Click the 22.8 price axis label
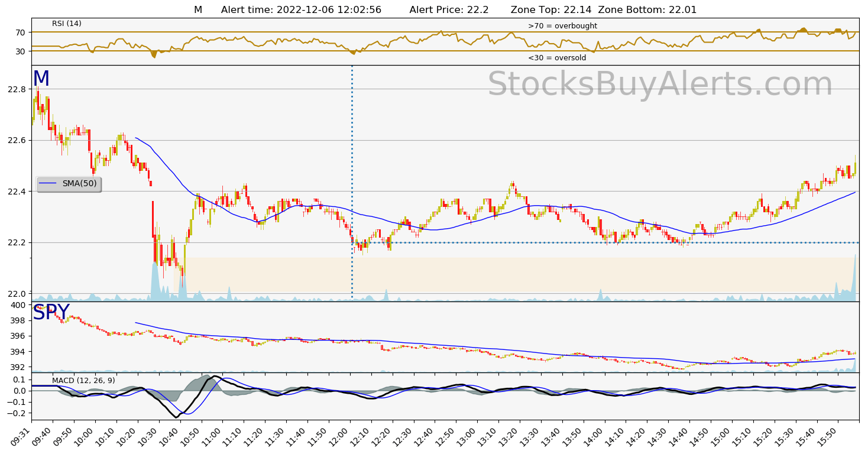 16,89
